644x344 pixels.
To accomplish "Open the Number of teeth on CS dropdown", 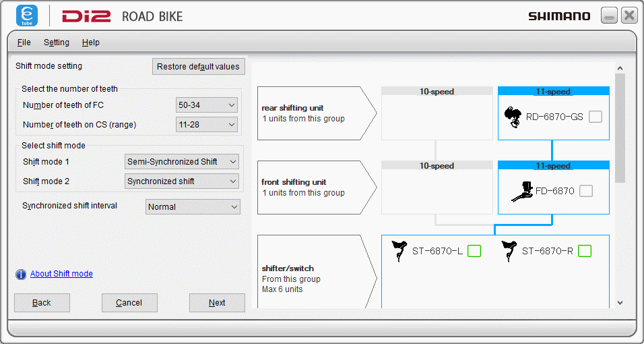I will (207, 125).
